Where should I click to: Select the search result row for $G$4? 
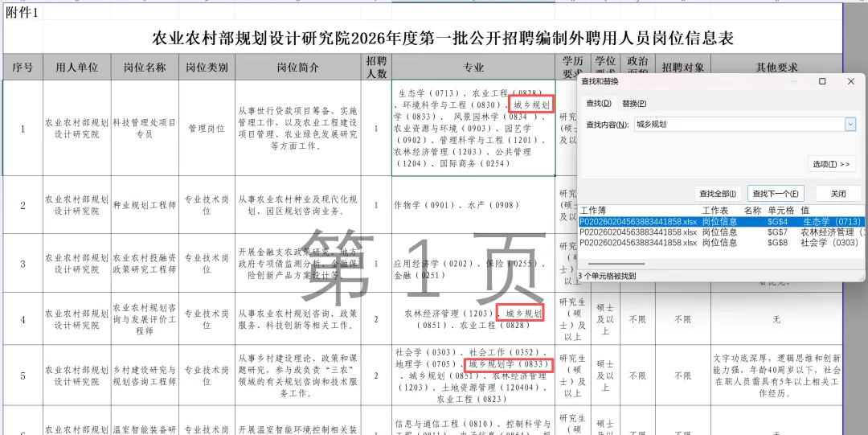(x=722, y=221)
